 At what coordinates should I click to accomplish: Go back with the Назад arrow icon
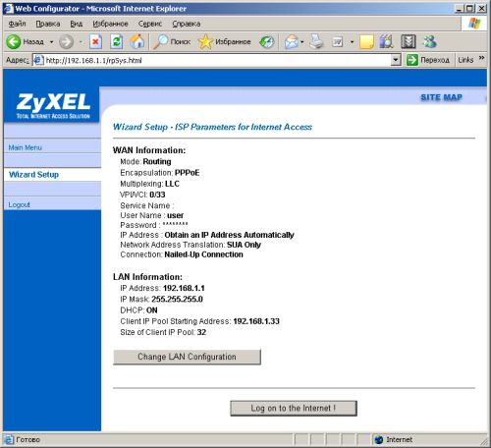click(14, 42)
